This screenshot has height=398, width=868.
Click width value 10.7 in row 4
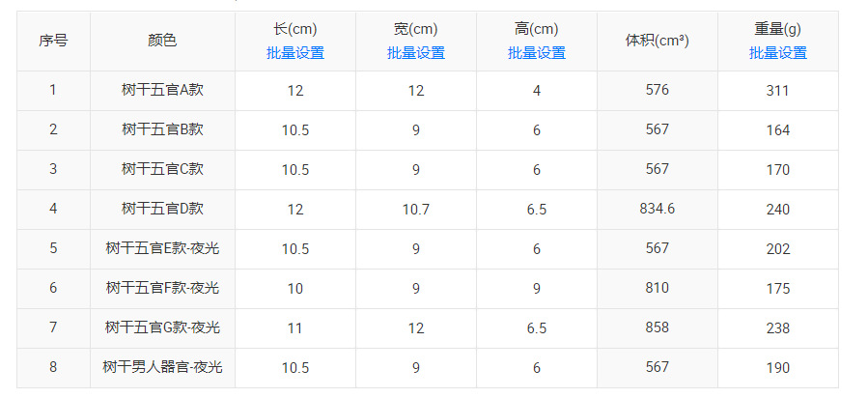pos(415,210)
